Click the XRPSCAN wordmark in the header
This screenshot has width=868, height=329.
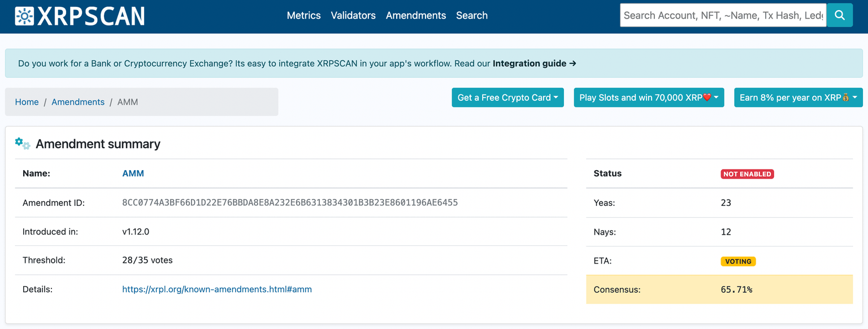coord(90,16)
